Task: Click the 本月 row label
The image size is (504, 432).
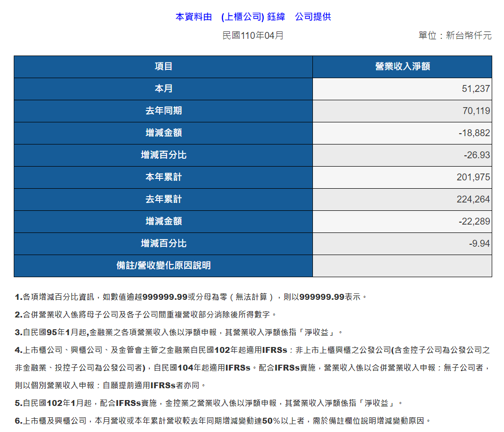Action: pyautogui.click(x=163, y=88)
